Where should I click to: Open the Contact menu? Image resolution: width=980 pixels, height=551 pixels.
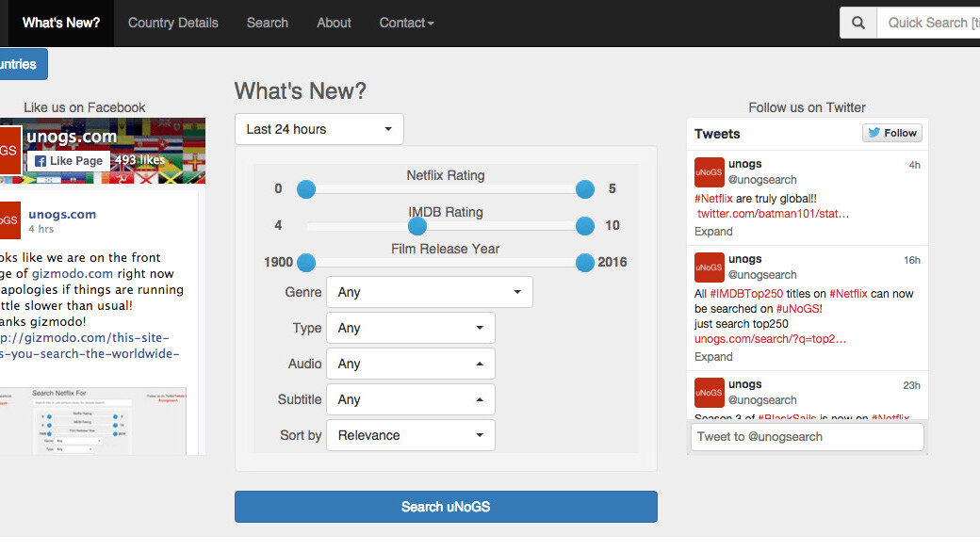coord(406,23)
